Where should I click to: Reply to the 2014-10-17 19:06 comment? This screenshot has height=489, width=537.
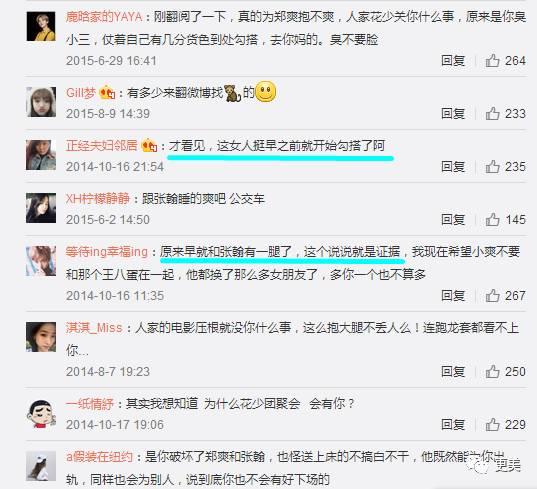click(x=453, y=425)
